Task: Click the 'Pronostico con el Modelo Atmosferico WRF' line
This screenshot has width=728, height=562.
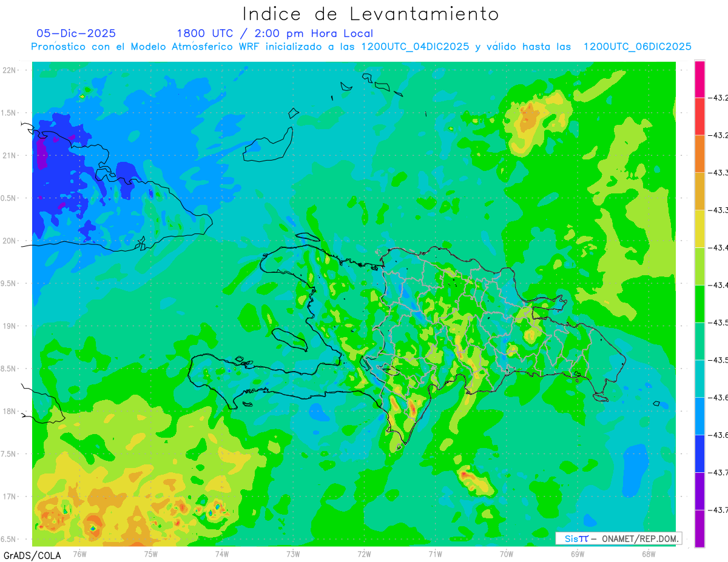Action: [361, 47]
